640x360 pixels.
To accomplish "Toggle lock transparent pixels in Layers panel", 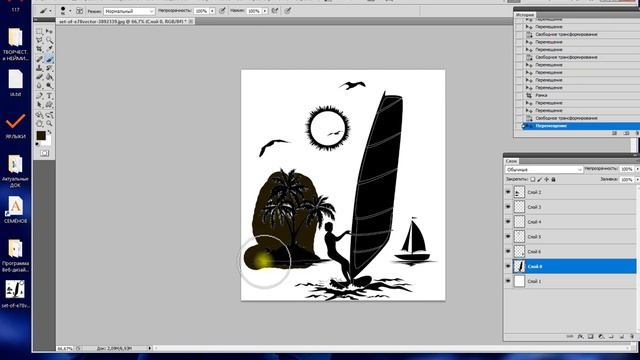I will (x=533, y=180).
